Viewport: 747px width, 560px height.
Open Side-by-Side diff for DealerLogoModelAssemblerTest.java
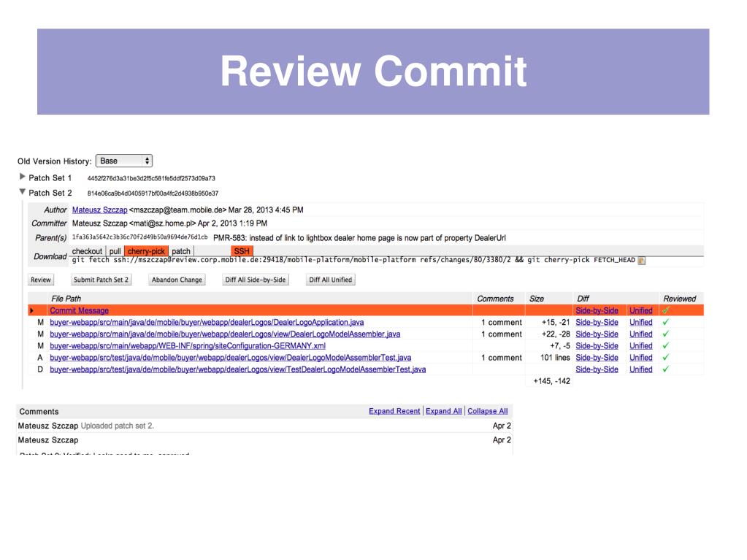pos(597,358)
